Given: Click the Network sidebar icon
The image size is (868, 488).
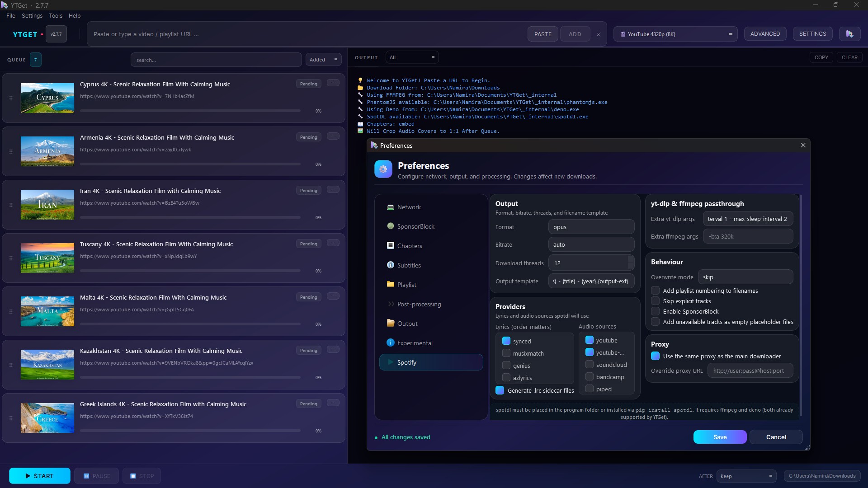Looking at the screenshot, I should pyautogui.click(x=391, y=207).
